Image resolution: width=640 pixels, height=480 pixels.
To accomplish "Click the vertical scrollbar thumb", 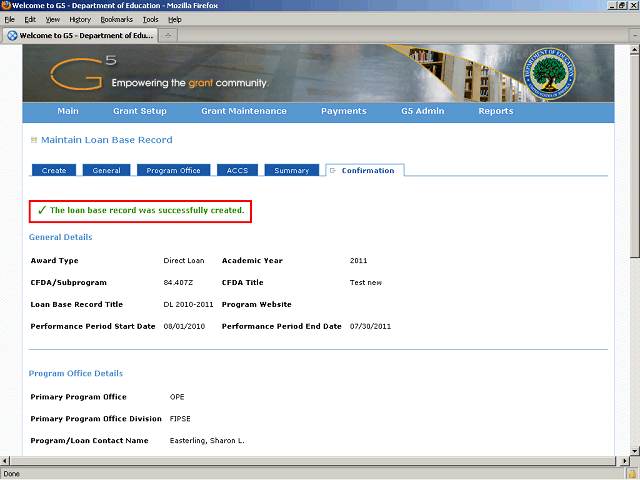I will point(634,156).
